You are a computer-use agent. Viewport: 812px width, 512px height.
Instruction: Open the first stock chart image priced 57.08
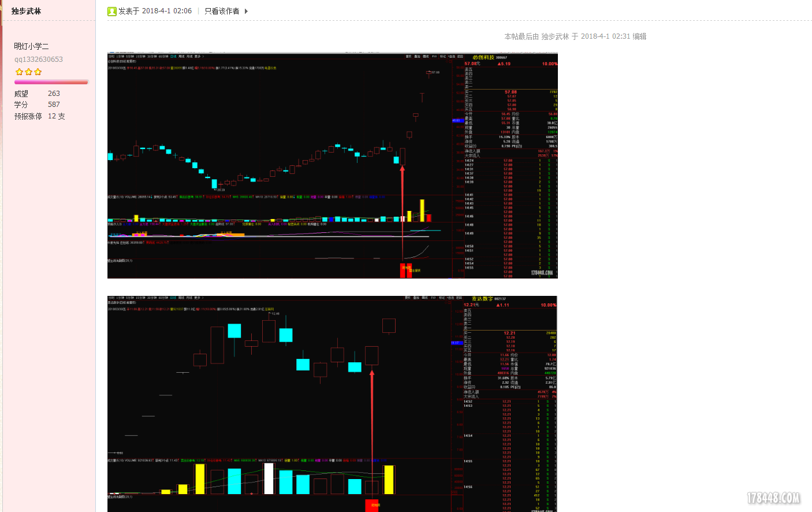point(333,166)
